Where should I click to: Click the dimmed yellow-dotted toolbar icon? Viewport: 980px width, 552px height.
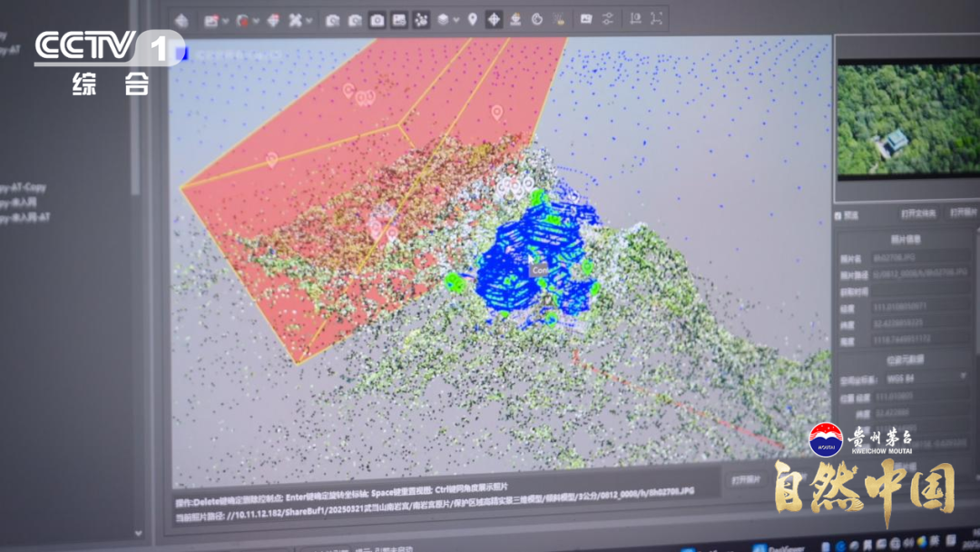click(559, 19)
